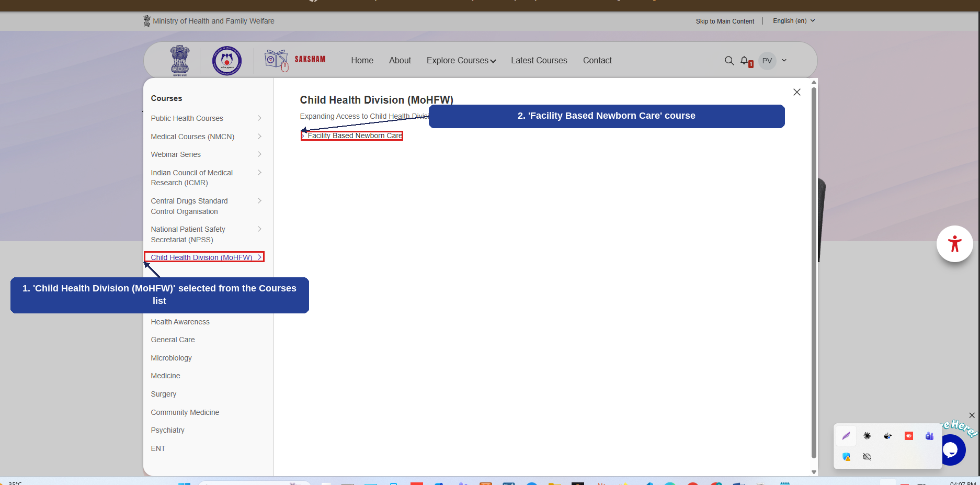The width and height of the screenshot is (980, 485).
Task: Open Microsoft Teams tray icon
Action: (x=929, y=436)
